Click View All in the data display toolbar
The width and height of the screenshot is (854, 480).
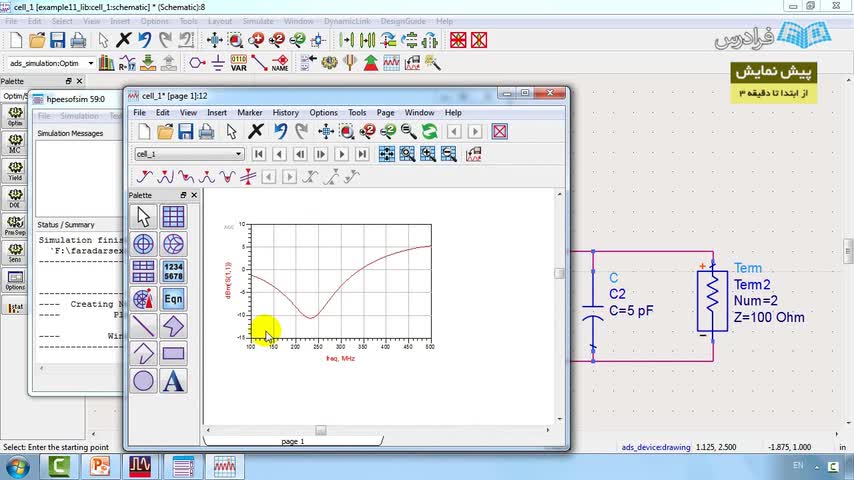pos(326,131)
